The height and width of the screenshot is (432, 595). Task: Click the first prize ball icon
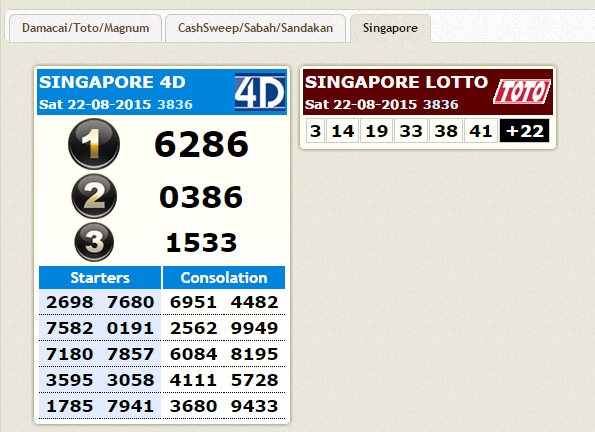[x=94, y=144]
